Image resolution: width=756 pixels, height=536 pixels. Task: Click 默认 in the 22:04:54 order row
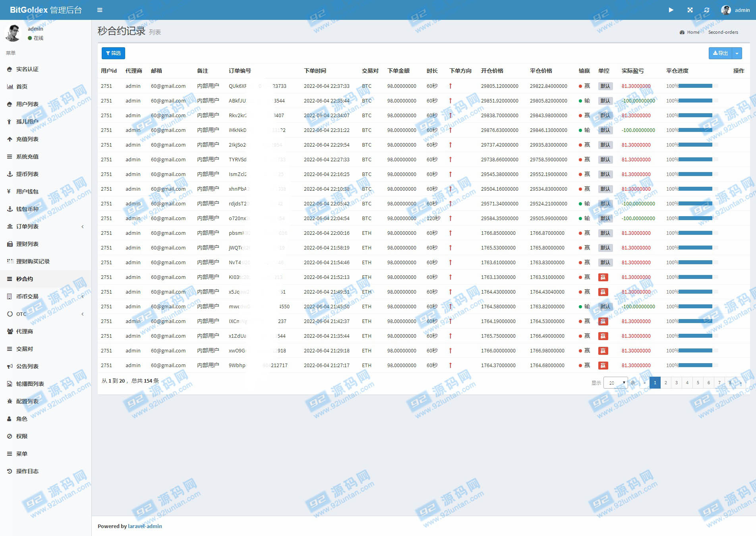(605, 219)
